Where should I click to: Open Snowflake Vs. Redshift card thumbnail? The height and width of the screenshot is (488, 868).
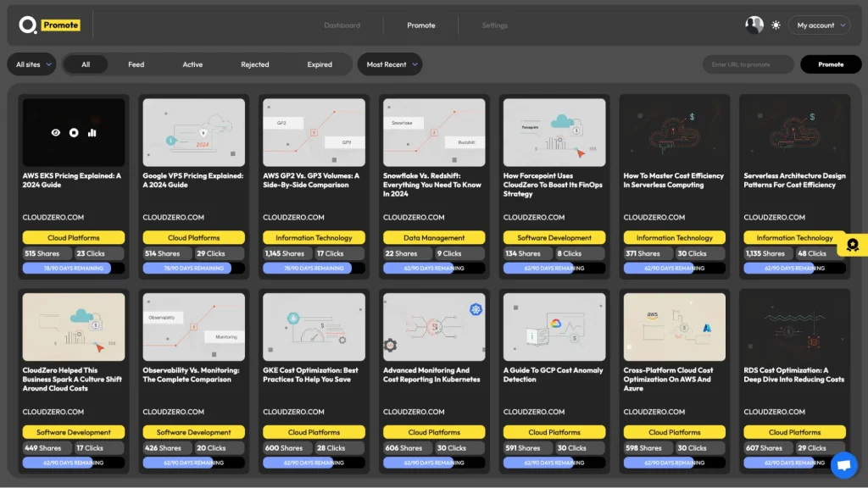(x=434, y=133)
